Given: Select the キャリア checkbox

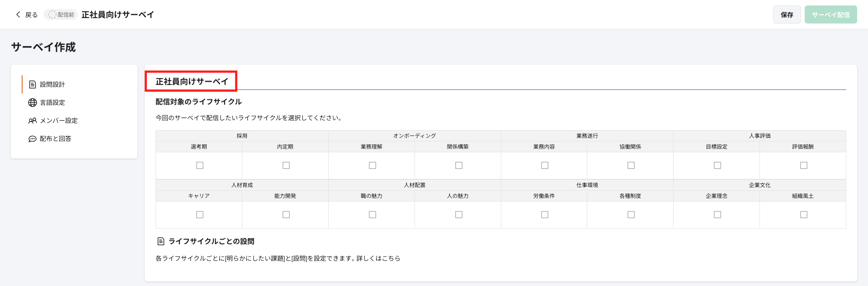Looking at the screenshot, I should [199, 215].
